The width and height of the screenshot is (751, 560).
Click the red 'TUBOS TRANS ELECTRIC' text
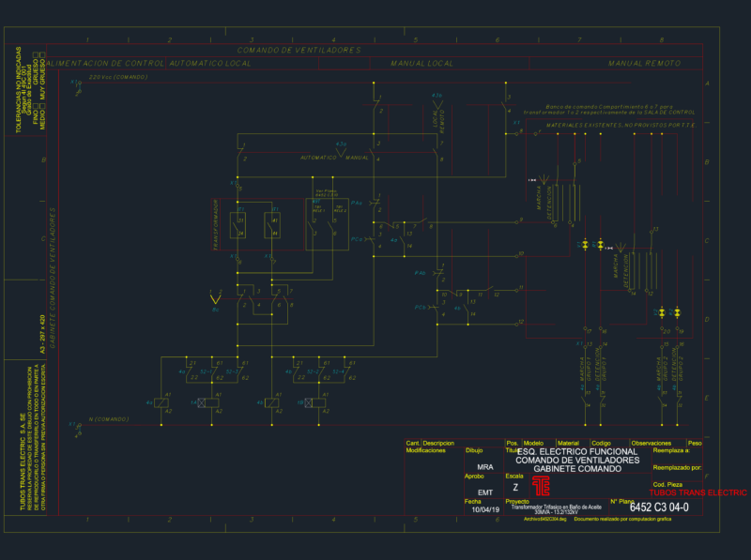(x=697, y=492)
